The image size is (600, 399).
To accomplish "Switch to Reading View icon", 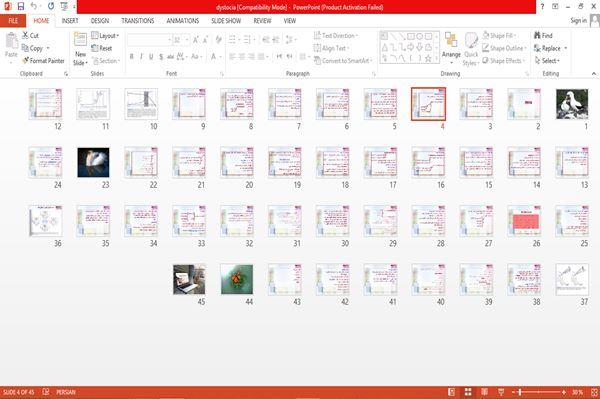I will (484, 392).
